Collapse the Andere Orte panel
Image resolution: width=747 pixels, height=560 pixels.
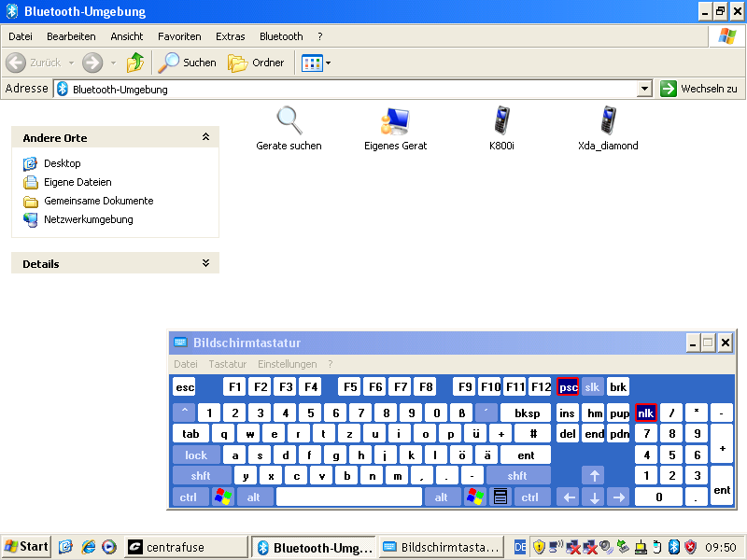(x=205, y=137)
